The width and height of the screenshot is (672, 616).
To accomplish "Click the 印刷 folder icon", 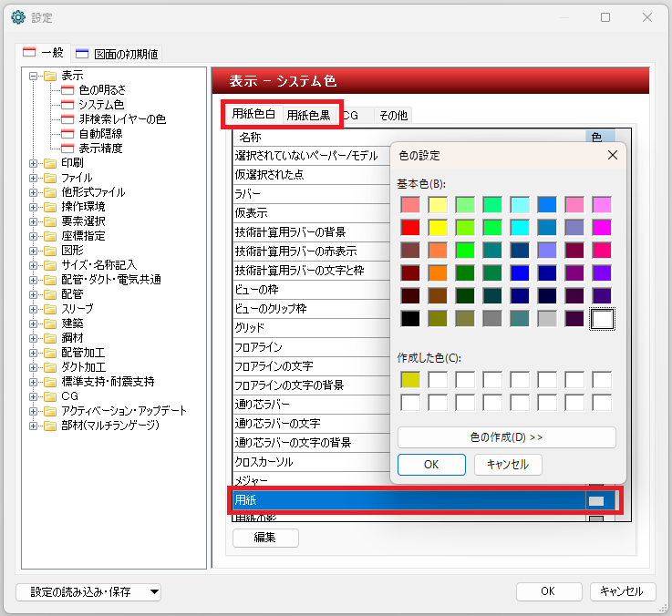I will [x=50, y=163].
